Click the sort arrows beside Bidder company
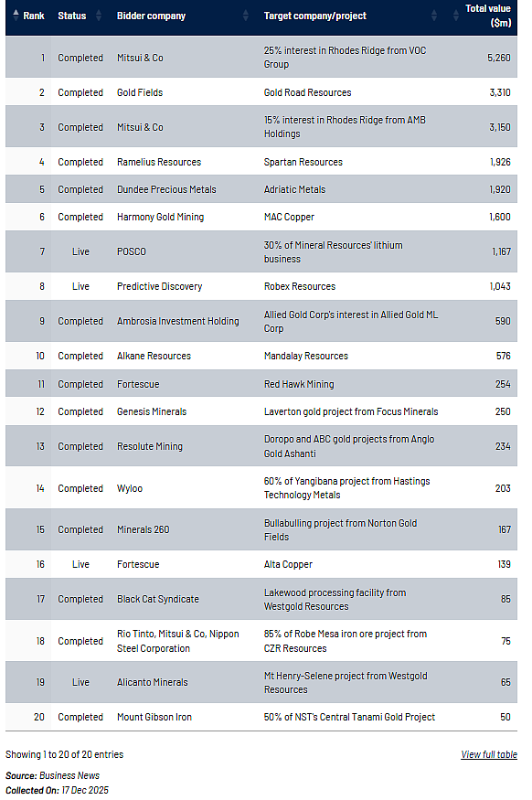The height and width of the screenshot is (800, 532). pos(245,16)
